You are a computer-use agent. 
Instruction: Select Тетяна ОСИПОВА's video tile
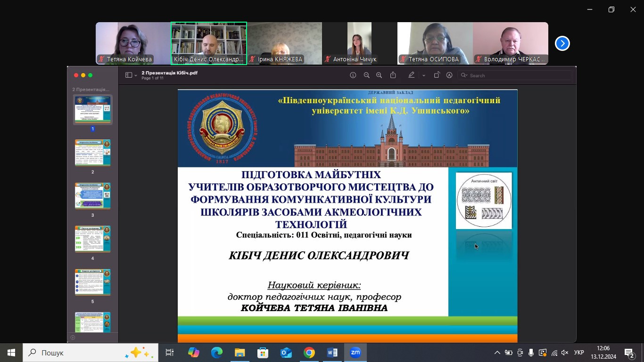tap(435, 43)
